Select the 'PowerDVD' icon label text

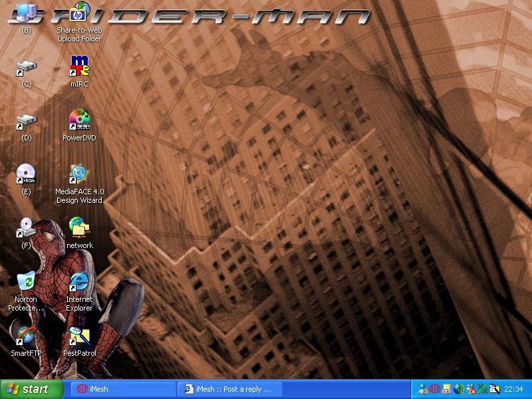[x=79, y=138]
